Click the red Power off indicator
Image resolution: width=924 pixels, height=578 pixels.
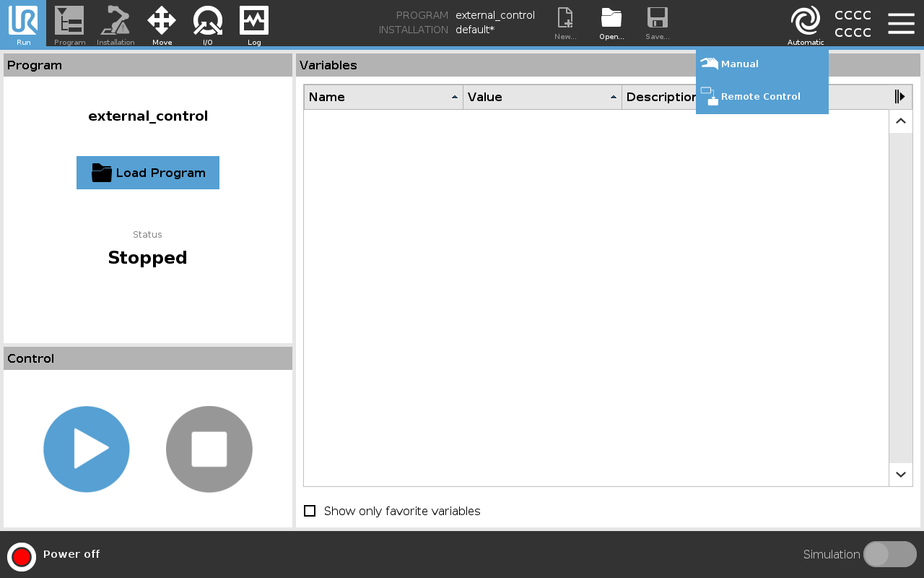pyautogui.click(x=22, y=556)
